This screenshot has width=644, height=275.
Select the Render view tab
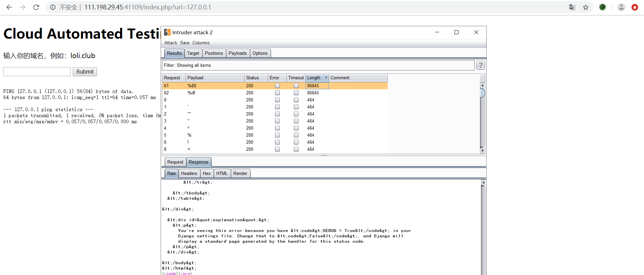240,173
